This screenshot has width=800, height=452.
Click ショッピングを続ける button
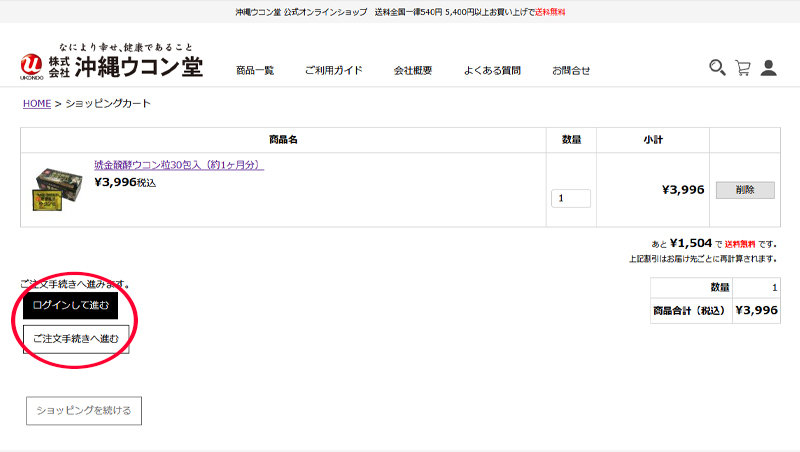pyautogui.click(x=84, y=410)
